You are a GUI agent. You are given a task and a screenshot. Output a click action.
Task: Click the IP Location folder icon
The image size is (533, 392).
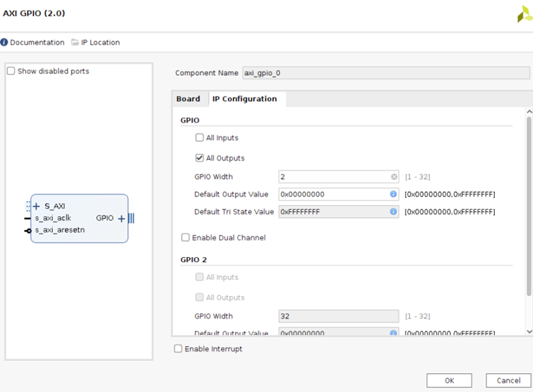tap(75, 42)
